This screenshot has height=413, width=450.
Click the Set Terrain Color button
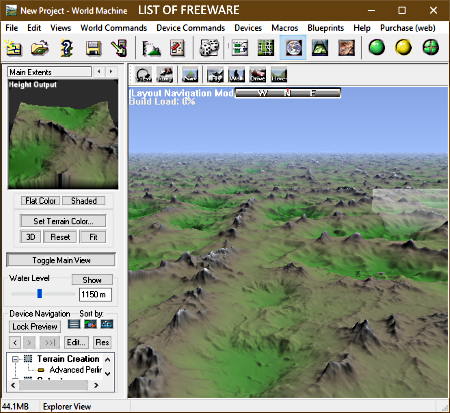click(x=63, y=221)
